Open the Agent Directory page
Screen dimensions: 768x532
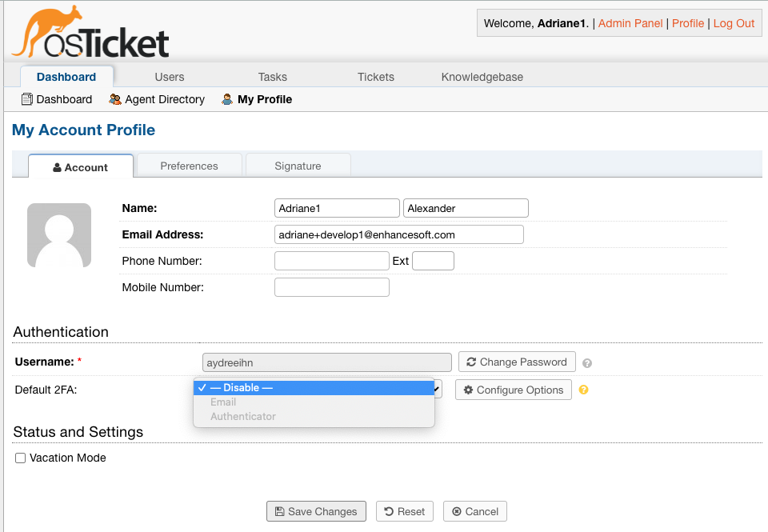[158, 99]
